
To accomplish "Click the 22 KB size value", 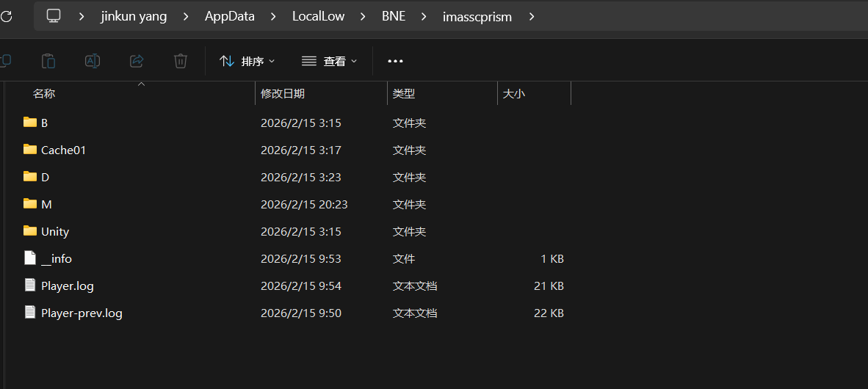I will [549, 313].
